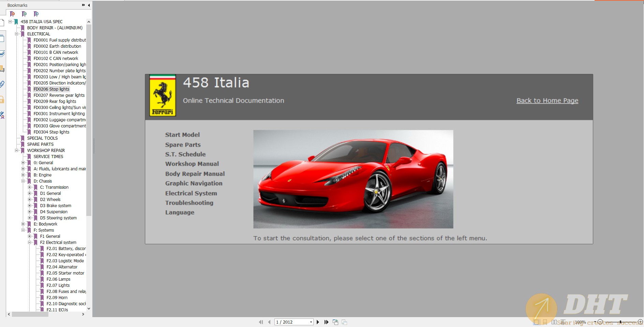The image size is (644, 327).
Task: Click the next view icon
Action: coord(344,322)
